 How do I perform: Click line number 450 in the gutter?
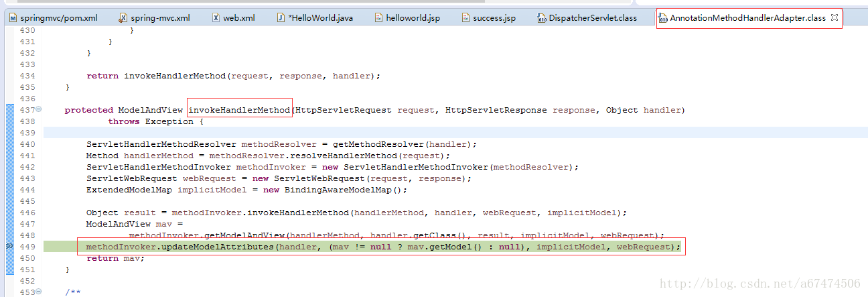[27, 258]
